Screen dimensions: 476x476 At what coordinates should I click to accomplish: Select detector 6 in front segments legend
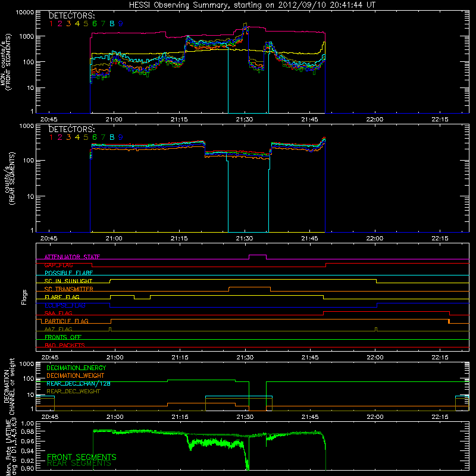[95, 23]
